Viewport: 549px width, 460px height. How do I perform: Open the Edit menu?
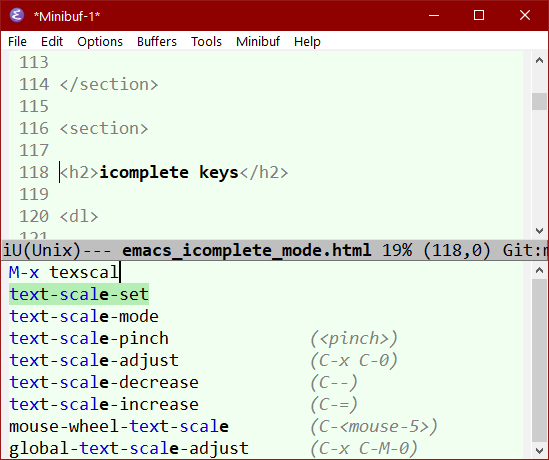(52, 42)
